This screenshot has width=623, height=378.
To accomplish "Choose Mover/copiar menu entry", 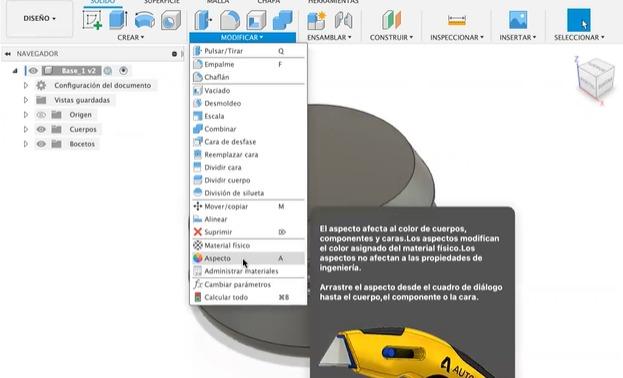I will [248, 206].
